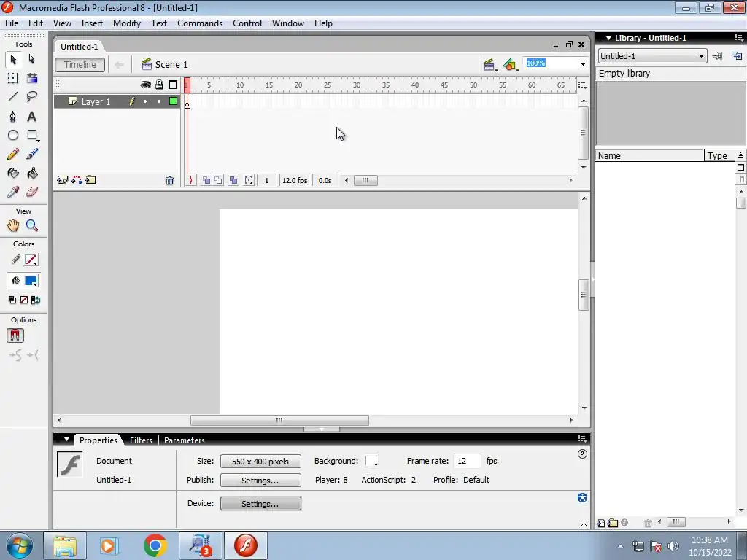The width and height of the screenshot is (747, 560).
Task: Toggle Layer 1 green outline square
Action: coord(174,101)
